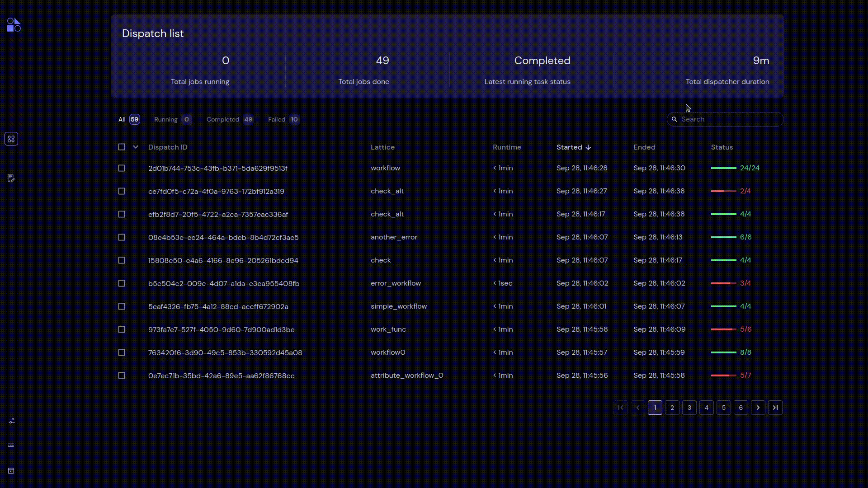Sort by Ended column header
The image size is (868, 488).
(x=644, y=147)
